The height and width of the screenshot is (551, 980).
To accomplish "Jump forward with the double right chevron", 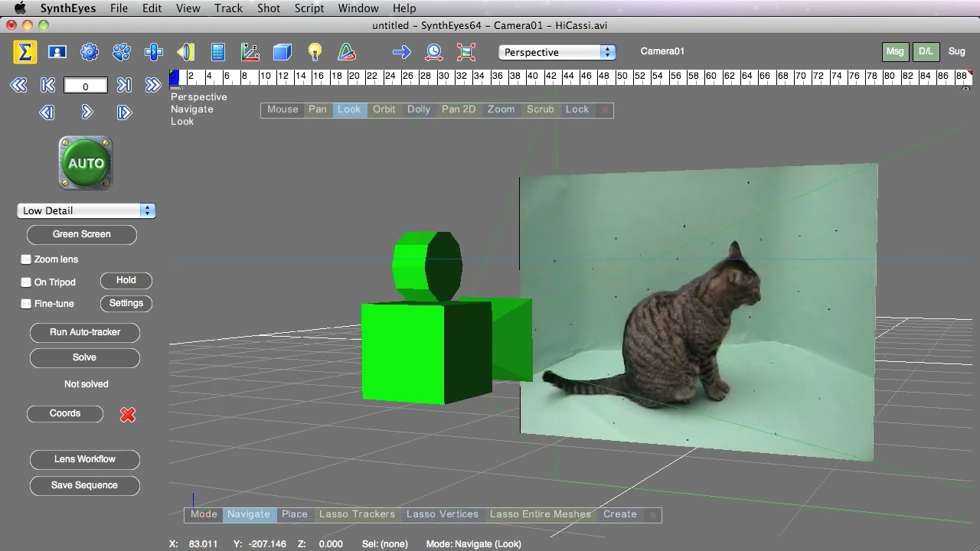I will click(152, 86).
